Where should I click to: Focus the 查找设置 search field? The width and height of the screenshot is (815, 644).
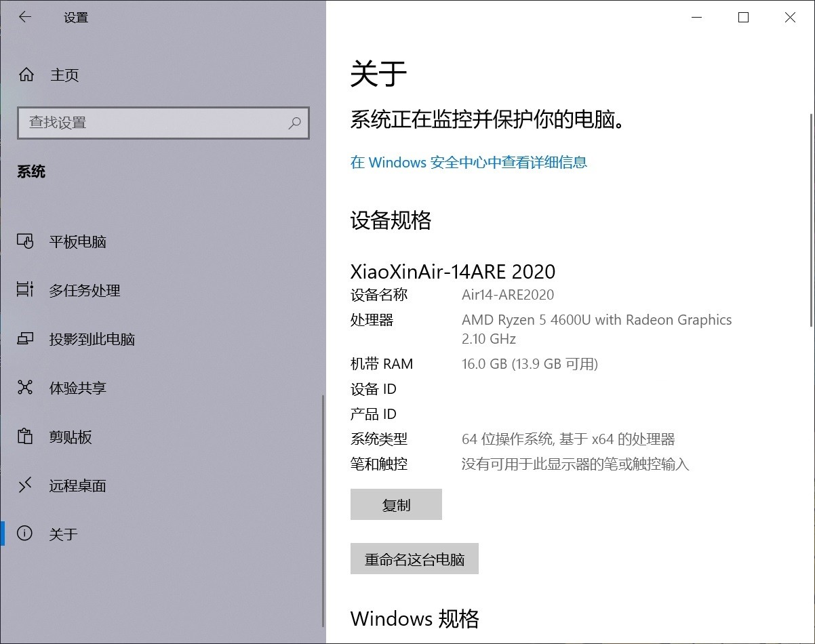[x=163, y=123]
